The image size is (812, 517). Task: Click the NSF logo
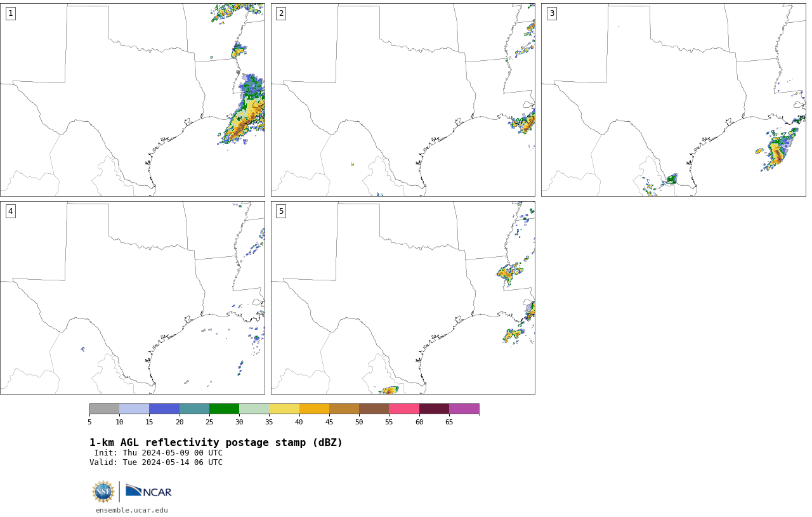tap(103, 492)
